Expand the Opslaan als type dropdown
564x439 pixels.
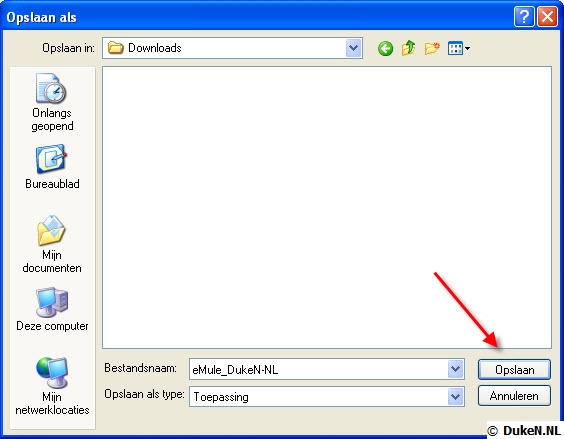click(x=455, y=397)
